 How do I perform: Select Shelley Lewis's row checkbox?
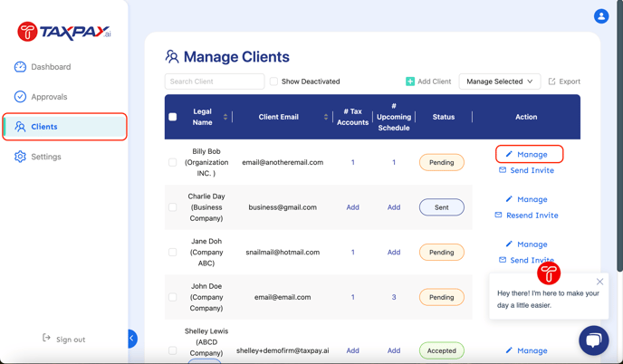tap(172, 350)
